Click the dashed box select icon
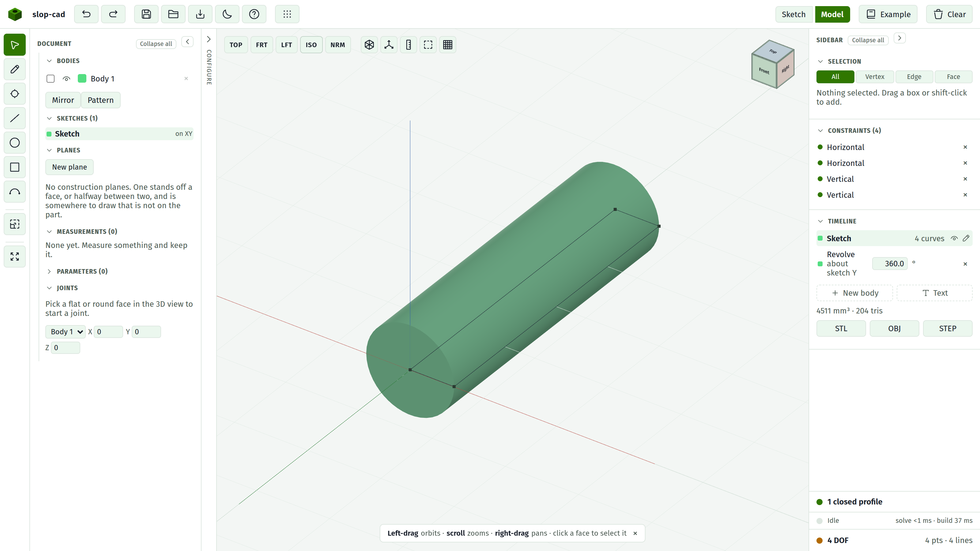This screenshot has width=980, height=551. pos(428,45)
